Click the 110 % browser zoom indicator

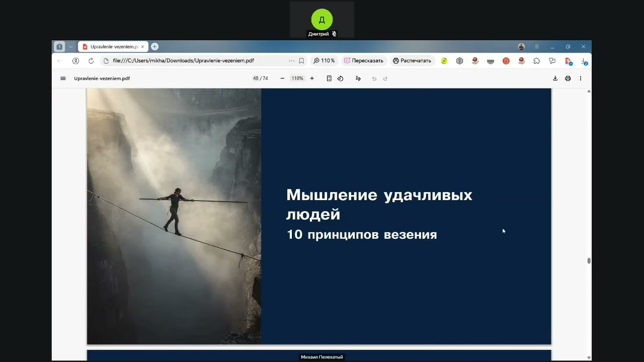(x=324, y=61)
